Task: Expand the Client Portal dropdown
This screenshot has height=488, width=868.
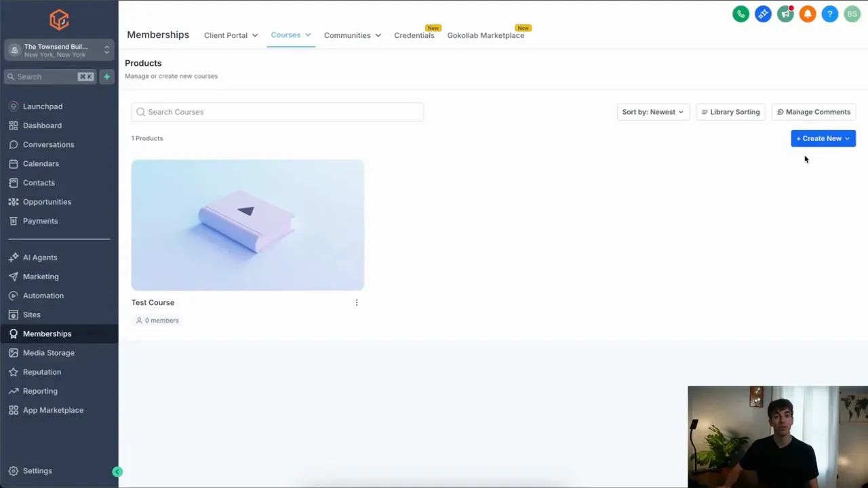Action: pyautogui.click(x=231, y=35)
